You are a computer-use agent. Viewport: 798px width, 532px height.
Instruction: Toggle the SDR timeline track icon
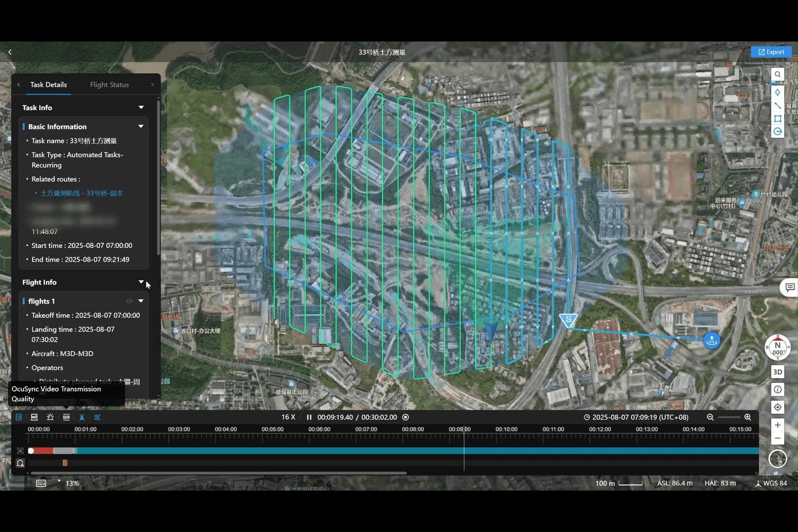pyautogui.click(x=66, y=417)
